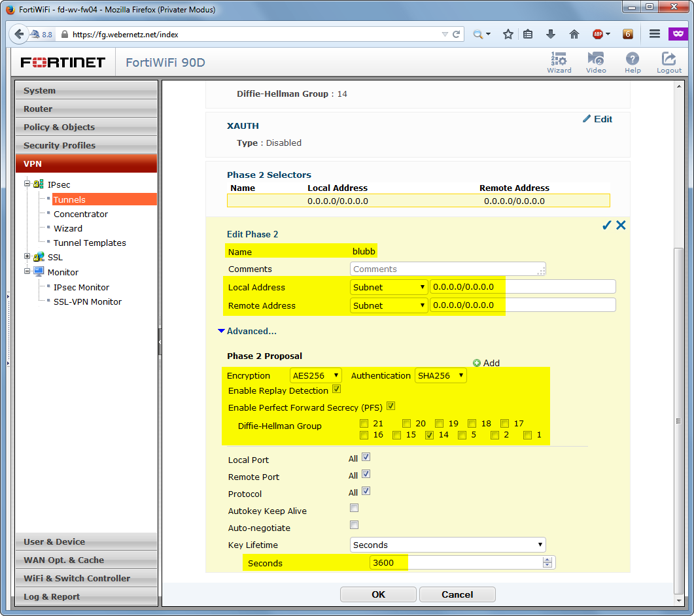Check Diffie-Hellman Group 21

pyautogui.click(x=364, y=424)
